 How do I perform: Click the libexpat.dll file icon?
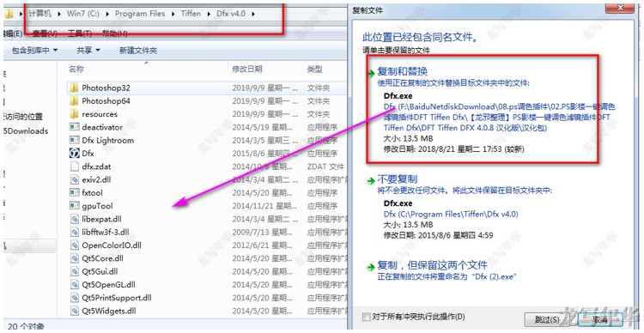74,219
